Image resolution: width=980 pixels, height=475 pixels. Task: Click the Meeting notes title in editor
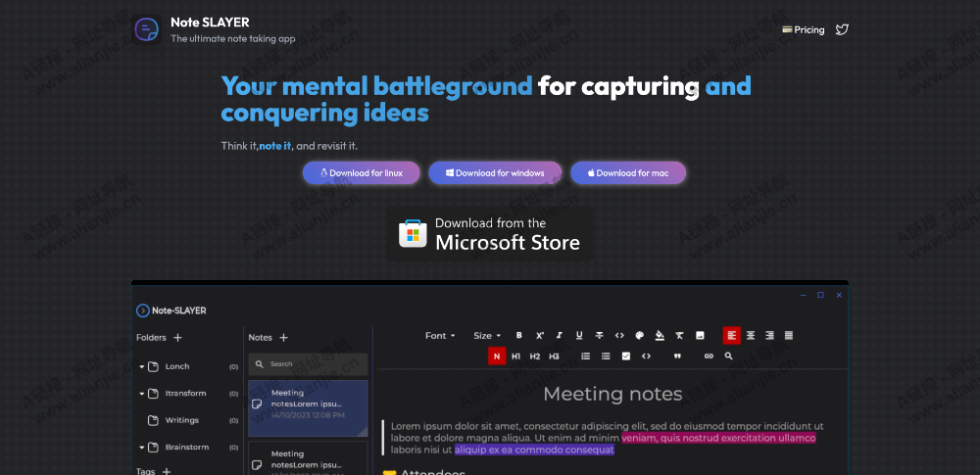[x=612, y=394]
